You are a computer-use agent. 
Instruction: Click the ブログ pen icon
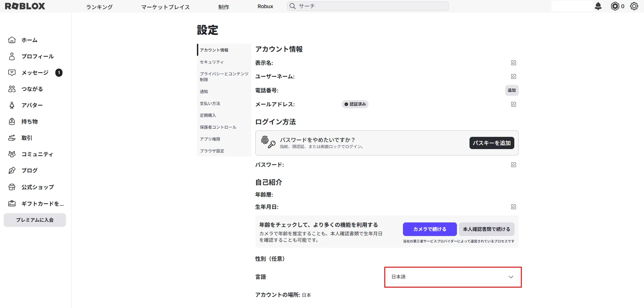click(12, 170)
